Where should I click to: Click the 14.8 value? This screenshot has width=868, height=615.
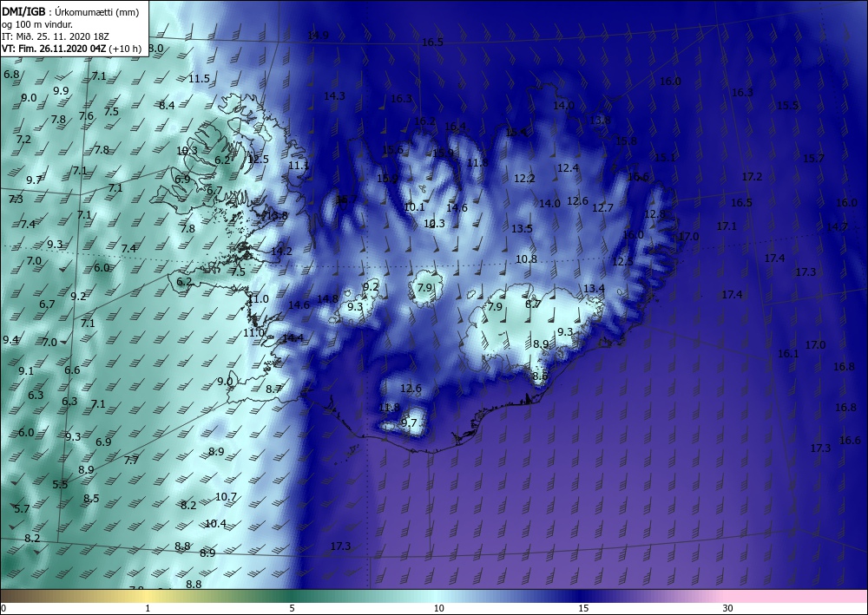pyautogui.click(x=327, y=299)
